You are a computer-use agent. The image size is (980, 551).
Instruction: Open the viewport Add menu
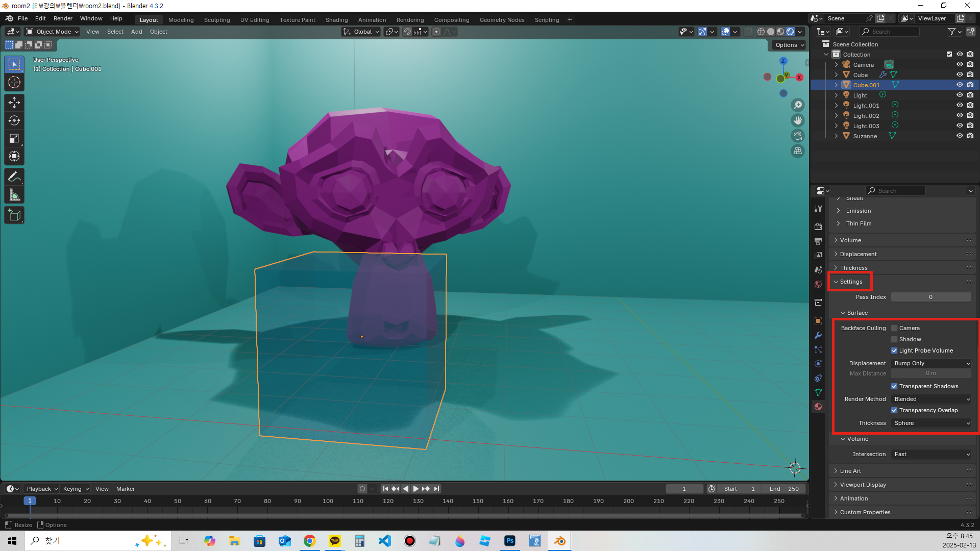click(136, 32)
